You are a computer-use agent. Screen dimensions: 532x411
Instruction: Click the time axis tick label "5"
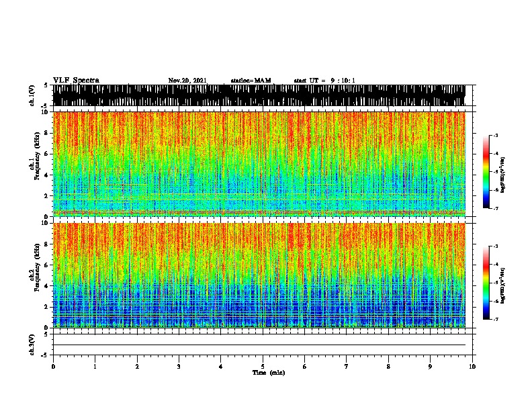click(x=263, y=367)
